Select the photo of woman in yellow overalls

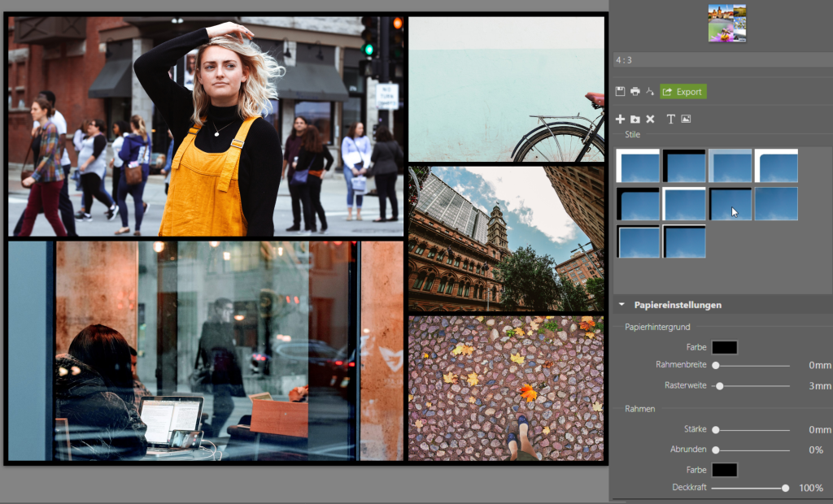206,126
